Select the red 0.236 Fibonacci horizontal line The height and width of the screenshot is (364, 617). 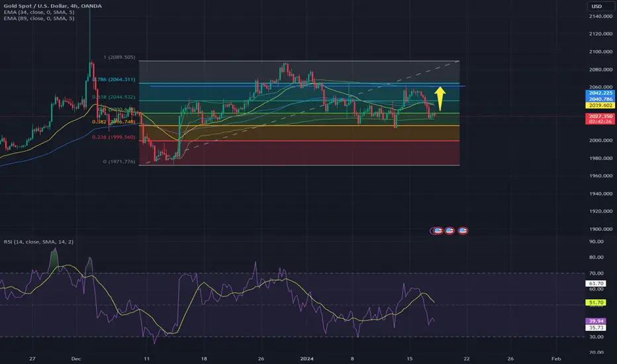(299, 140)
